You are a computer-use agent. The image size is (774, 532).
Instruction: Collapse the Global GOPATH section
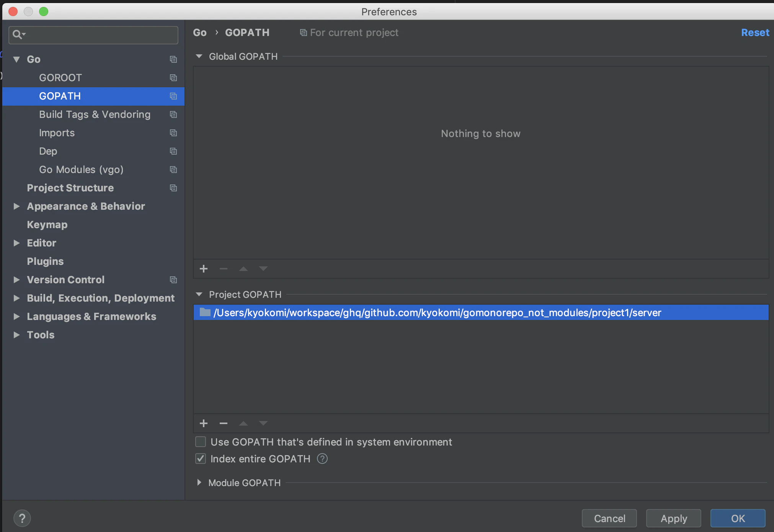coord(199,56)
